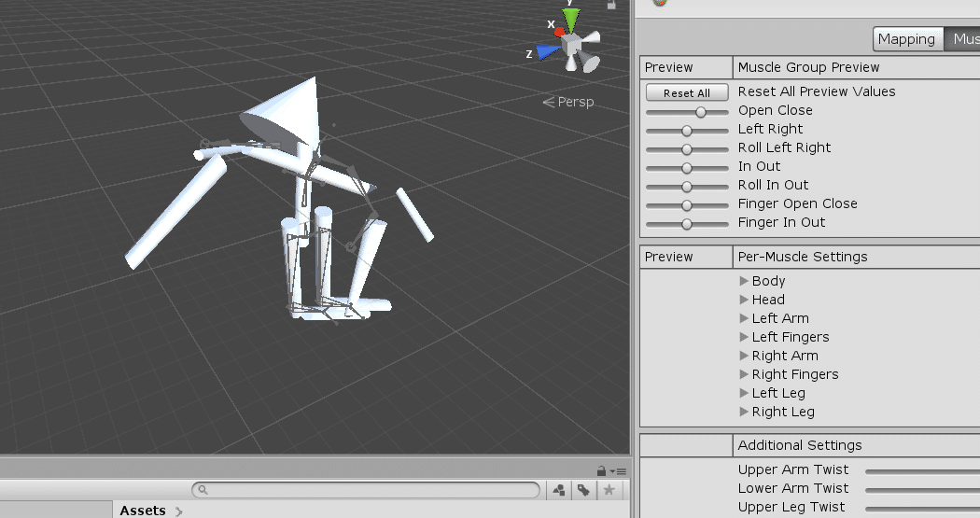The height and width of the screenshot is (518, 980).
Task: Click the red X-axis cone on scene gizmo
Action: (559, 31)
